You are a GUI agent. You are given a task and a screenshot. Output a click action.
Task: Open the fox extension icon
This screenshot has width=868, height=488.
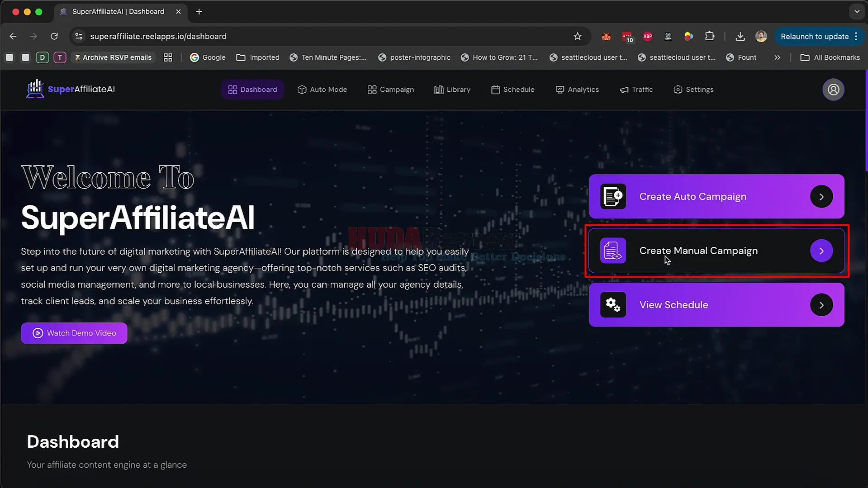tap(606, 36)
